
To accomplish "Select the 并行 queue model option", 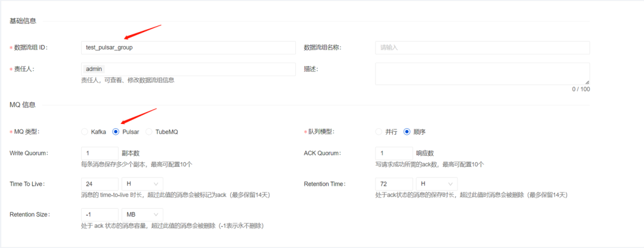I will pos(379,132).
